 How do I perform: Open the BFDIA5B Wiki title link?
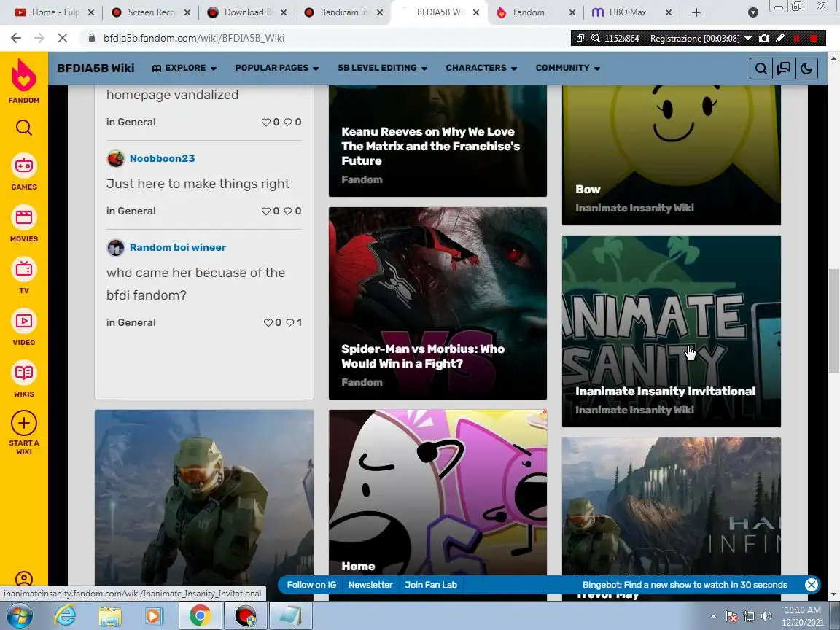tap(96, 68)
